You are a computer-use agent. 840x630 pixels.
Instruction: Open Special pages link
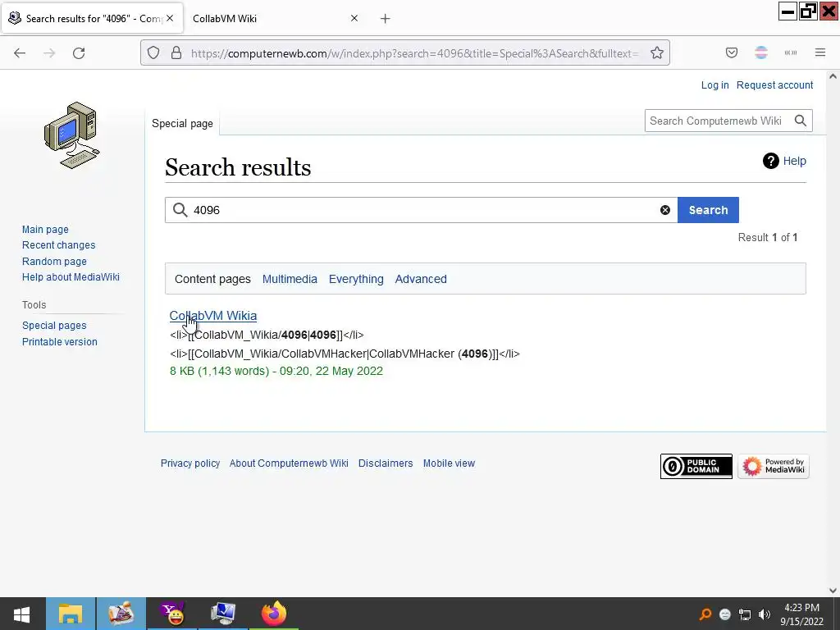coord(54,326)
